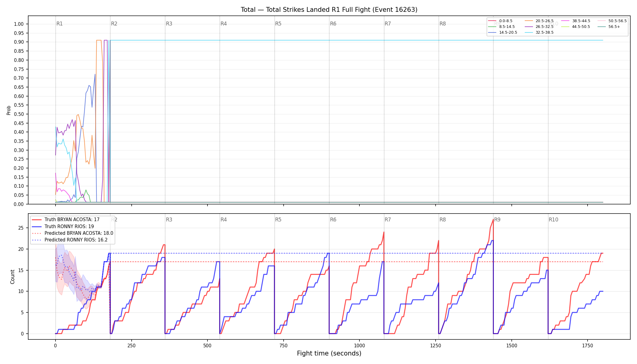Click the '1750' tick on the time axis
The width and height of the screenshot is (637, 364).
[x=588, y=345]
